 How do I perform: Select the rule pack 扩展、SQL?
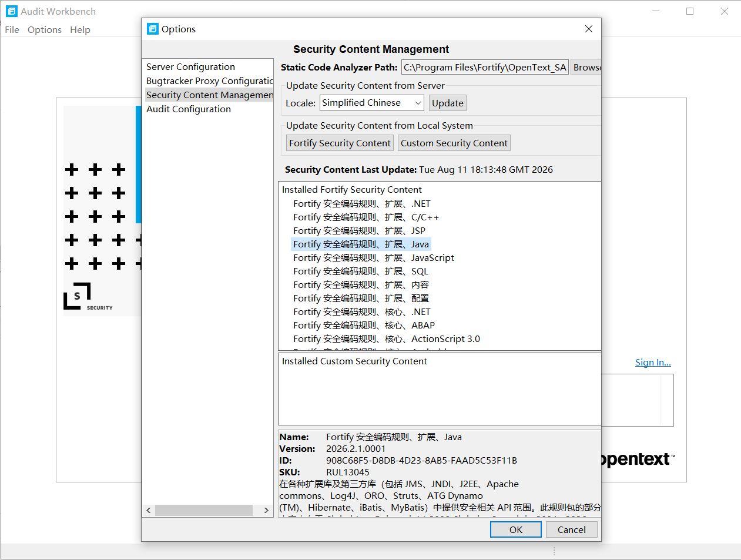tap(361, 271)
